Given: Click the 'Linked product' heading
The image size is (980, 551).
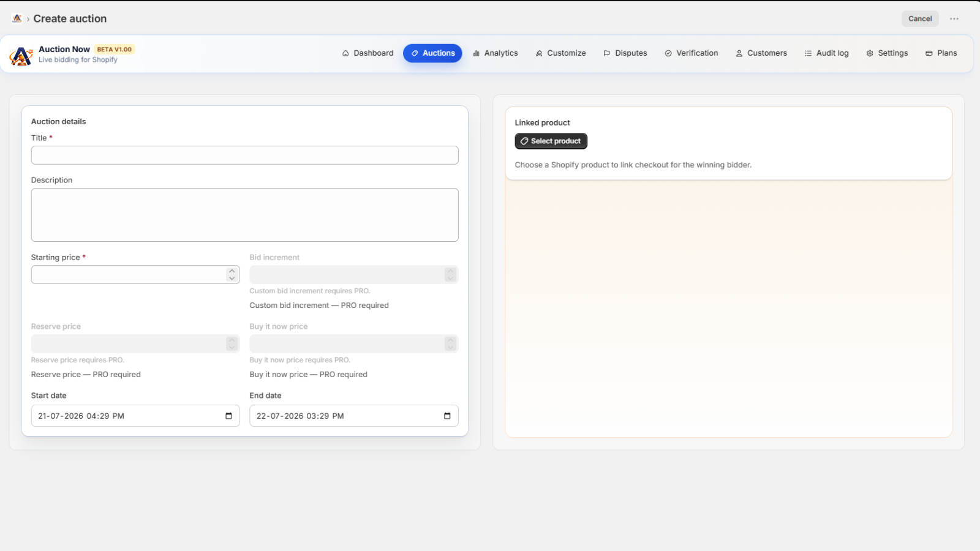Looking at the screenshot, I should [542, 122].
